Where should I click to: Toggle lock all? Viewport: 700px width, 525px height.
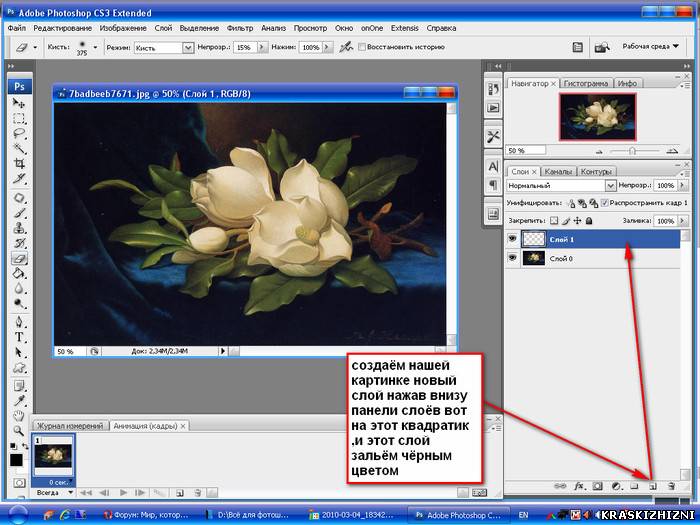click(589, 221)
